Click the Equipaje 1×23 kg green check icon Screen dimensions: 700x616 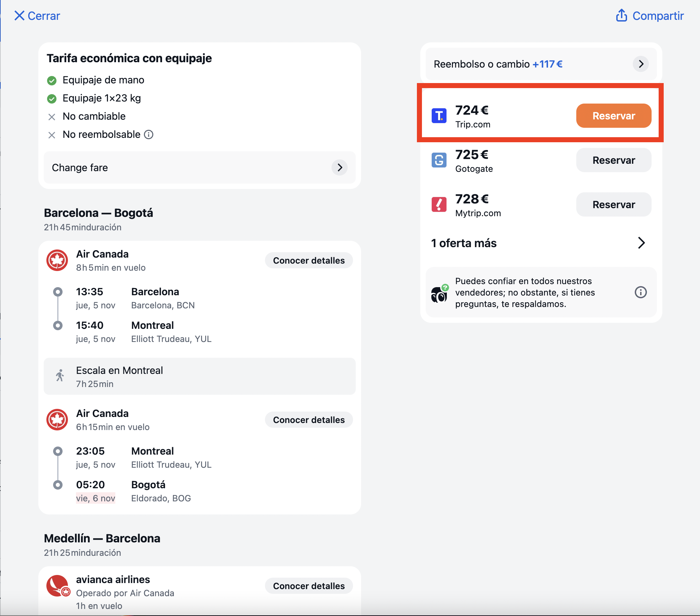[52, 99]
